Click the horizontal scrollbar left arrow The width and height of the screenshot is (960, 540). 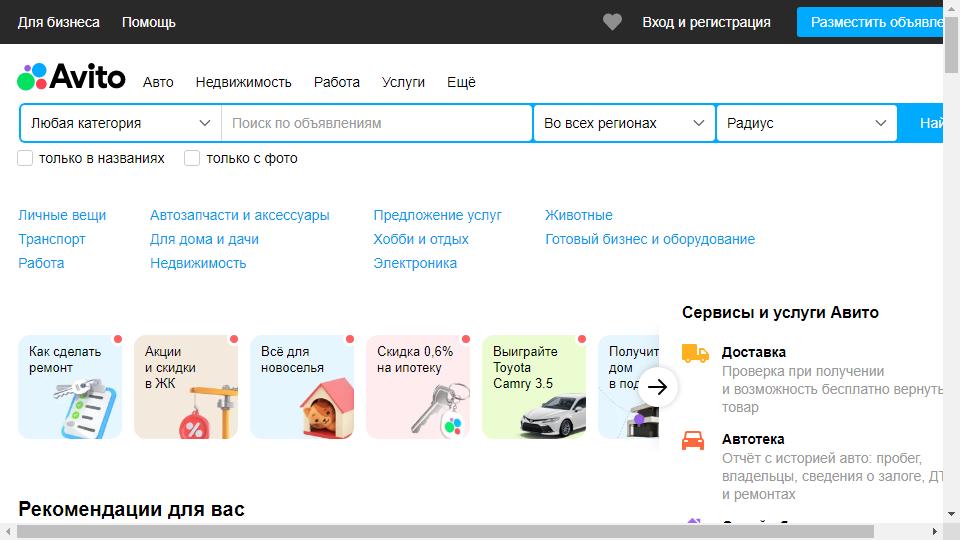point(8,531)
